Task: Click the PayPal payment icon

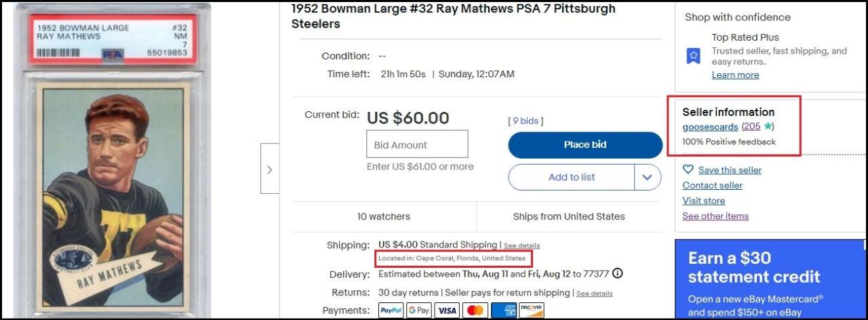Action: 391,310
